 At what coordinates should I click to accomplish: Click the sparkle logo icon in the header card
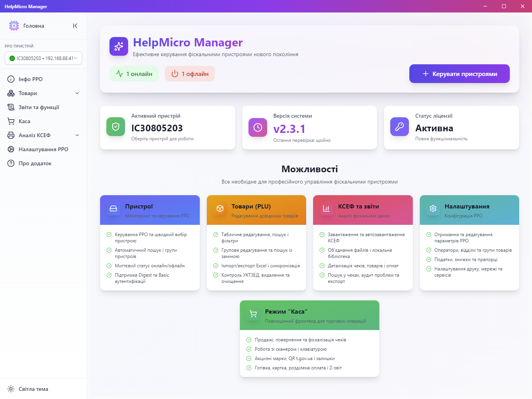point(119,46)
